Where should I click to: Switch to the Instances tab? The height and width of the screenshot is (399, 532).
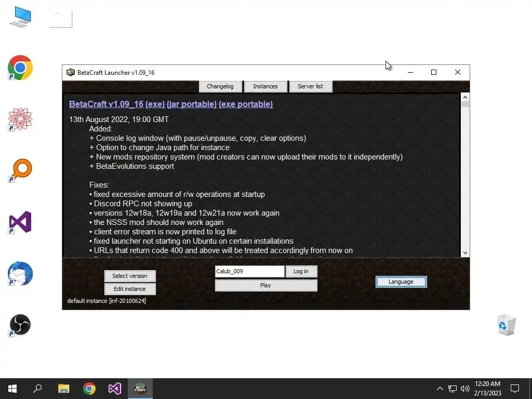click(265, 86)
